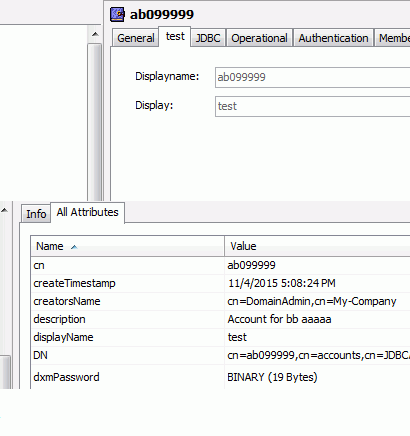
Task: Switch to the Authentication tab
Action: coord(333,38)
